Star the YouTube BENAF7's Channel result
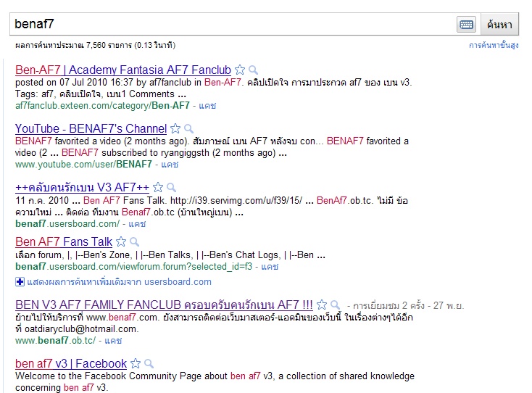This screenshot has width=532, height=393. coord(175,128)
